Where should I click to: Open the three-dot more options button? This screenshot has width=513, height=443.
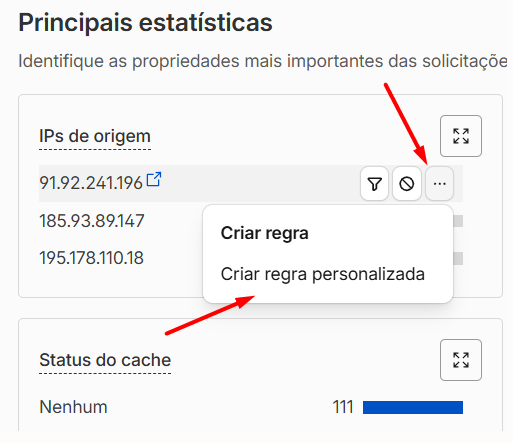tap(440, 184)
